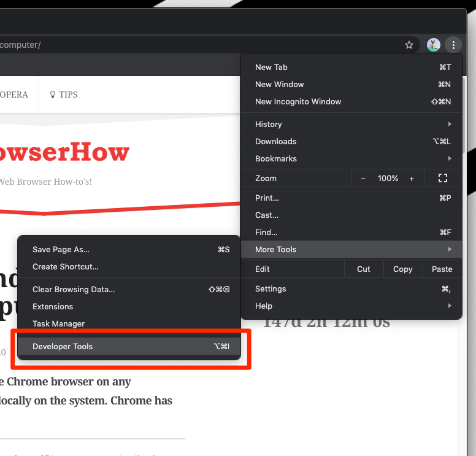Viewport: 476px width, 456px height.
Task: Click the OPERA navigation link
Action: tap(13, 95)
